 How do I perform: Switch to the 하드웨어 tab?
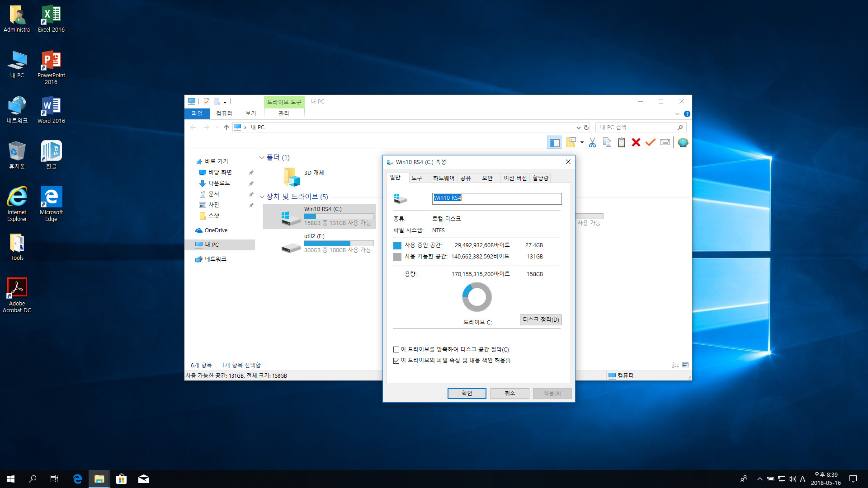[443, 178]
